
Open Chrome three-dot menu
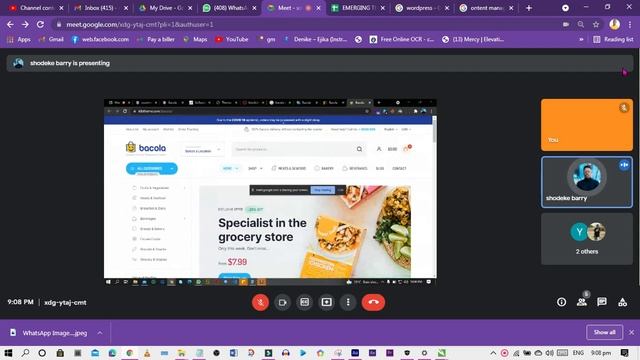[x=631, y=24]
